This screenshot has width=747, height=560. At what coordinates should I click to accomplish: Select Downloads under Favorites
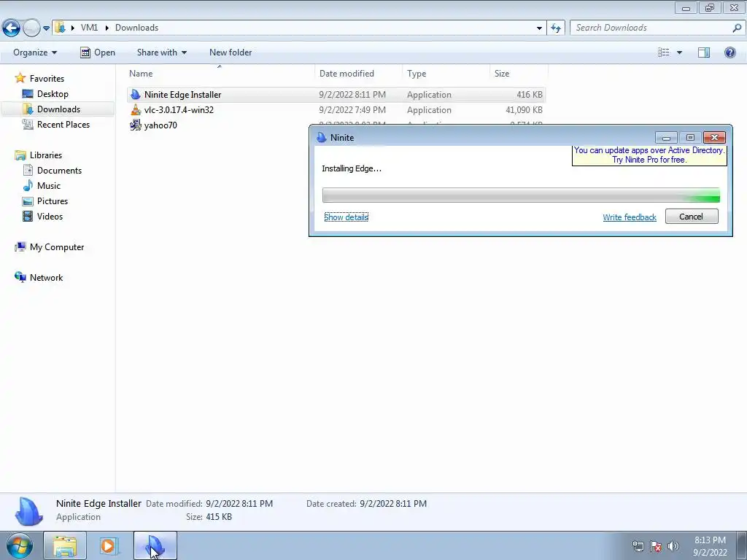pyautogui.click(x=58, y=109)
